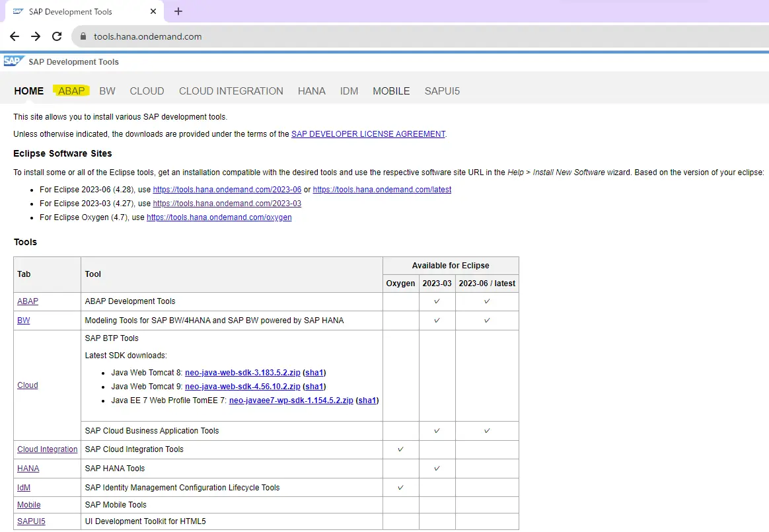Click the 'SAP Identity Management Configuration Lifecycle Tools' cell
769x532 pixels.
pos(232,487)
